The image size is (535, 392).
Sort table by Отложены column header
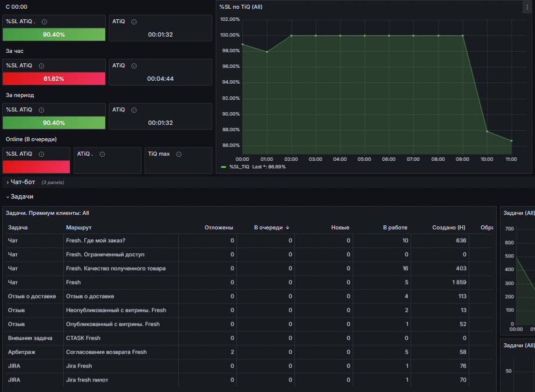[219, 228]
